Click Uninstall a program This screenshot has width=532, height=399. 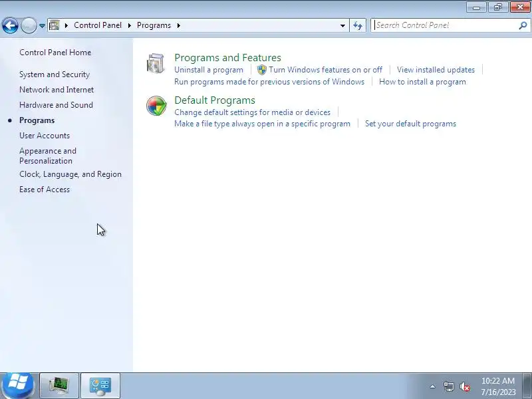click(209, 70)
